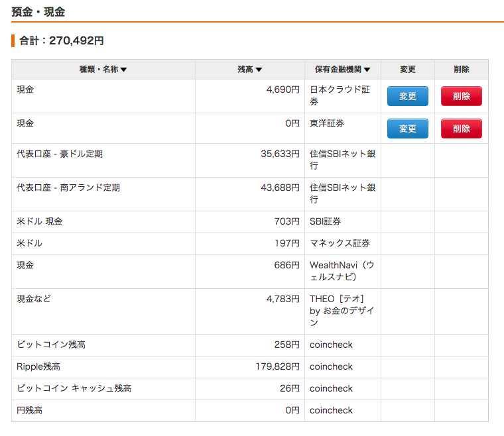Viewport: 504px width, 436px height.
Task: Select 代表口座 - 豪ドル定期 row name
Action: pos(60,154)
